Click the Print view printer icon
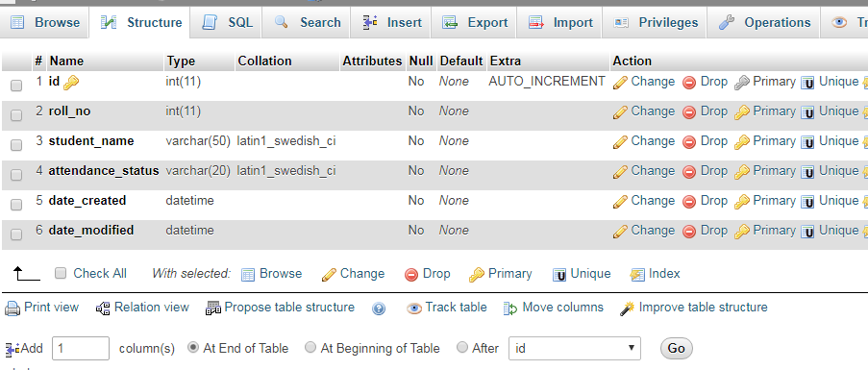868x370 pixels. [x=12, y=308]
